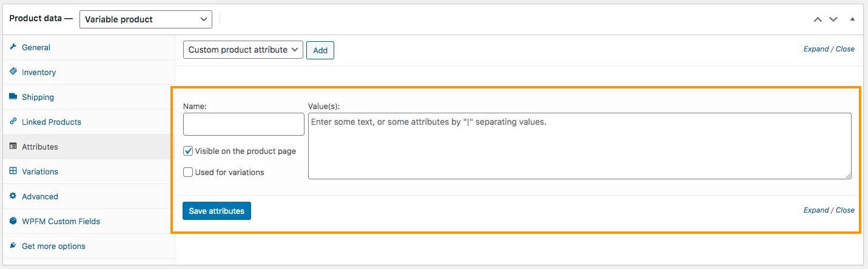Open Custom product attribute dropdown

243,50
